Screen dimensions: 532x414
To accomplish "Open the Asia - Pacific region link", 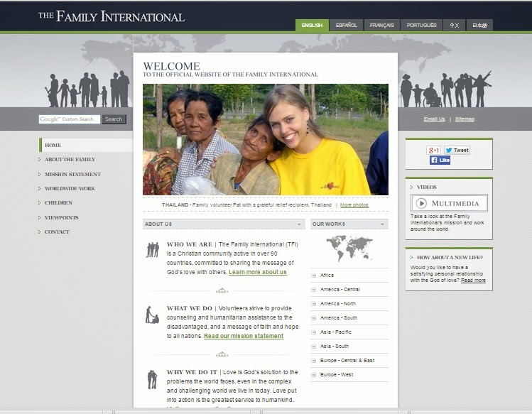I will (336, 332).
